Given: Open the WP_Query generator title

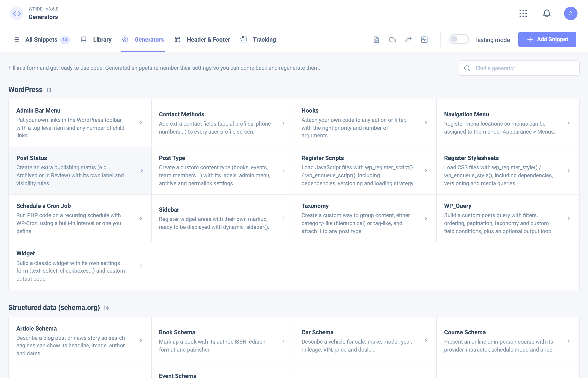Looking at the screenshot, I should coord(457,206).
